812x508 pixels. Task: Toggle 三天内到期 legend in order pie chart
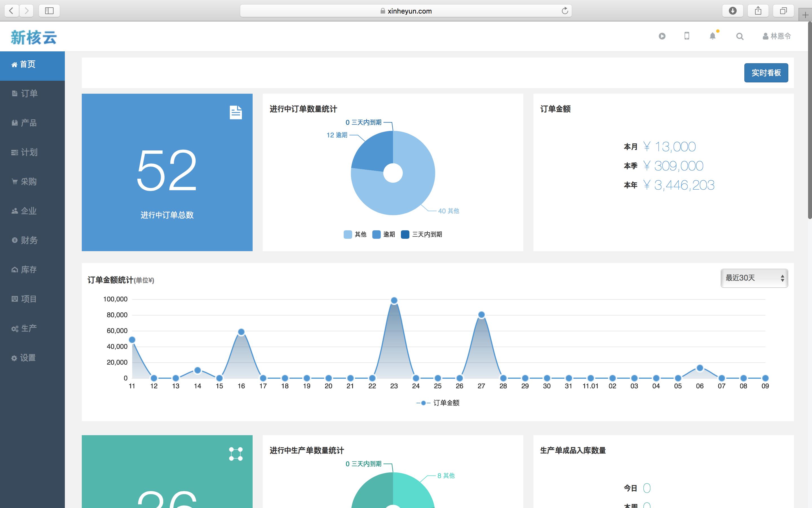click(422, 235)
